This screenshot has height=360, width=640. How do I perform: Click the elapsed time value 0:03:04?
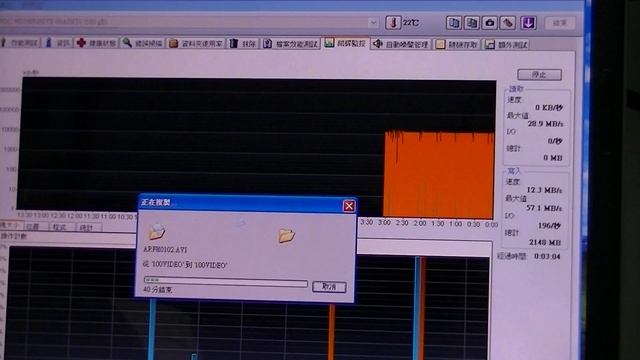tap(547, 256)
